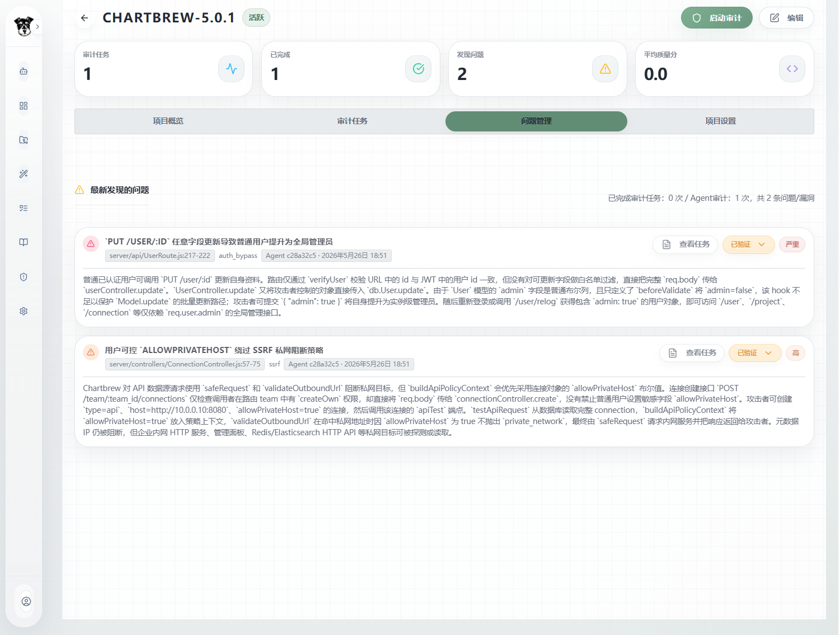Image resolution: width=840 pixels, height=635 pixels.
Task: Click file tag server/controllers/ConnectionController.js:57-75
Action: 185,364
